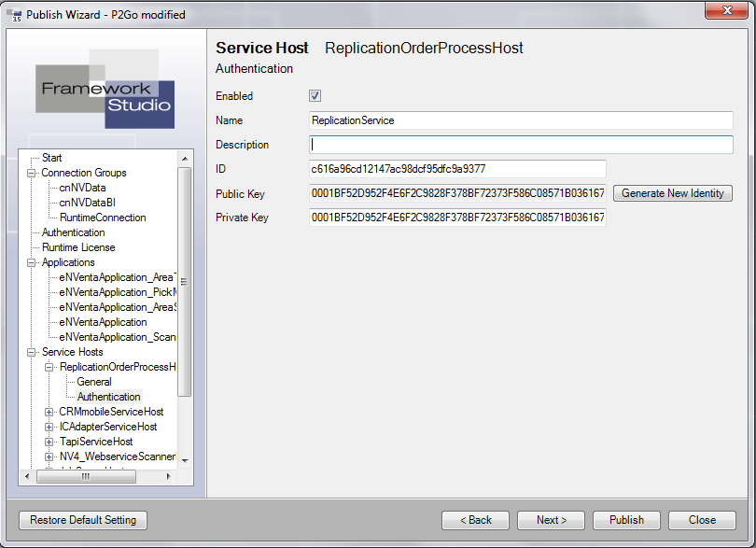Image resolution: width=756 pixels, height=548 pixels.
Task: Select the TapiServiceHost tree item
Action: click(96, 442)
